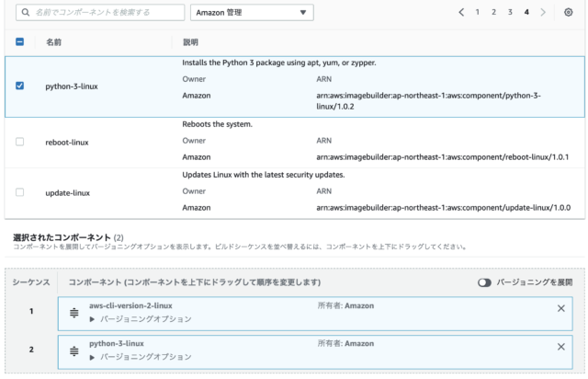The height and width of the screenshot is (379, 588).
Task: Toggle the select-all header checkbox
Action: 20,41
